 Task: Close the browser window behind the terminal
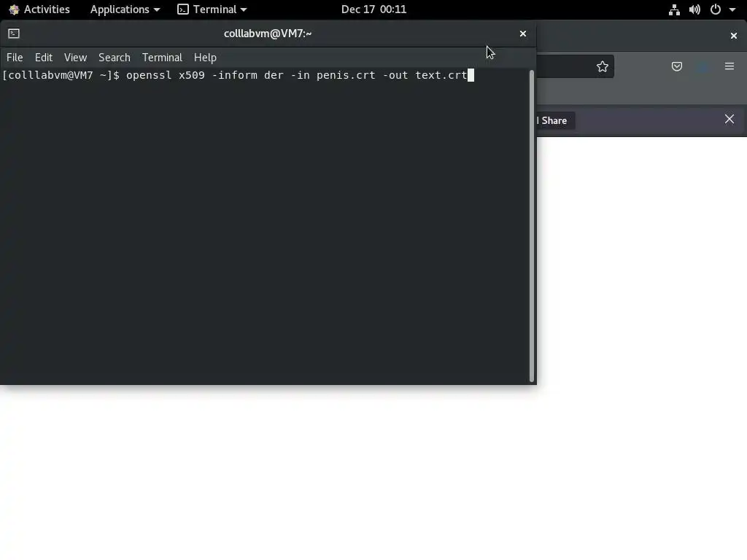pyautogui.click(x=734, y=36)
